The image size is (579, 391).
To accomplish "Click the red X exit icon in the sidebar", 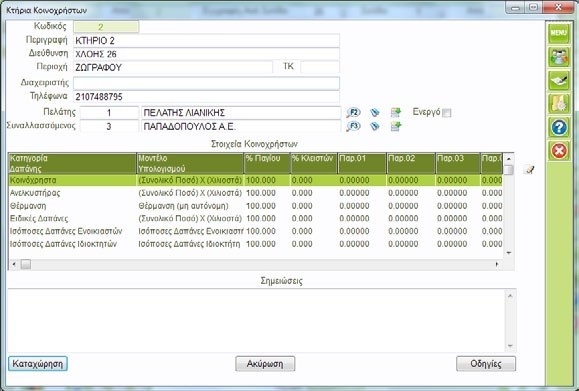I will coord(559,151).
